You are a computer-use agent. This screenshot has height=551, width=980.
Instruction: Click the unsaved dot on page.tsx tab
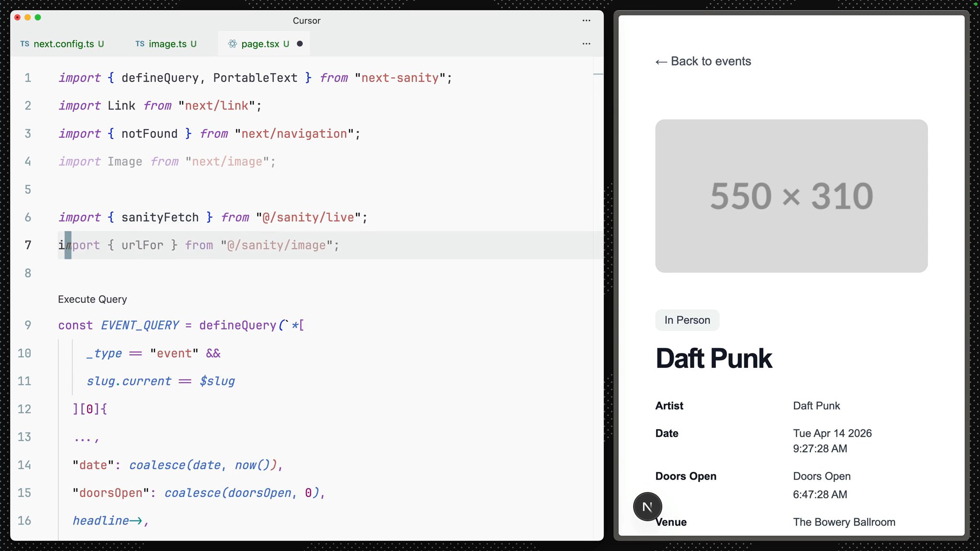coord(300,44)
